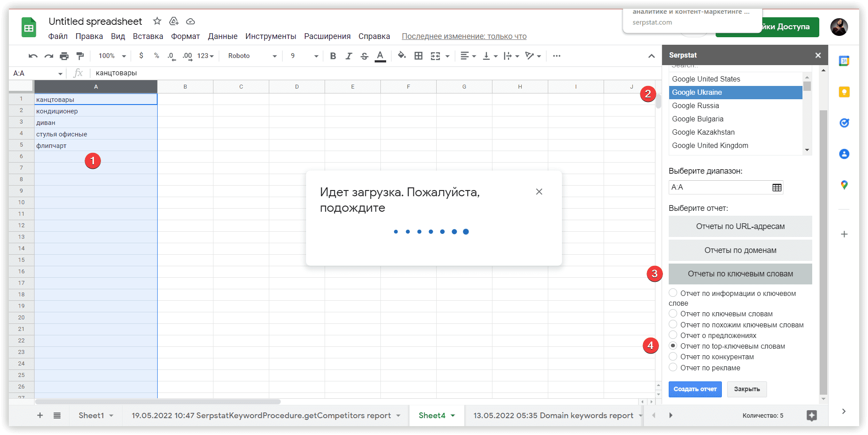
Task: Open the Google Sheets home icon
Action: point(29,27)
